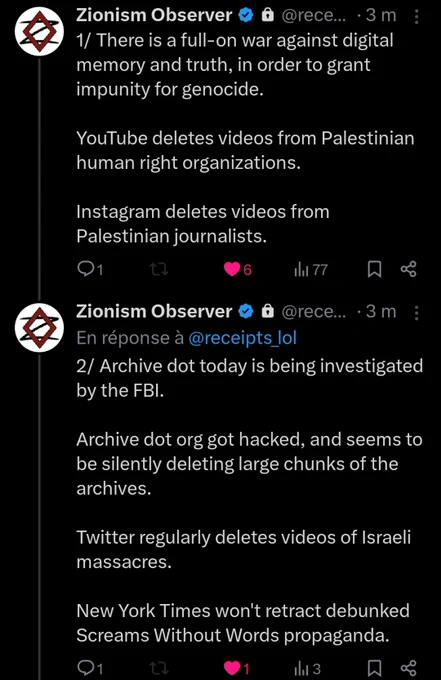Open three-dot menu on first tweet

click(x=416, y=16)
